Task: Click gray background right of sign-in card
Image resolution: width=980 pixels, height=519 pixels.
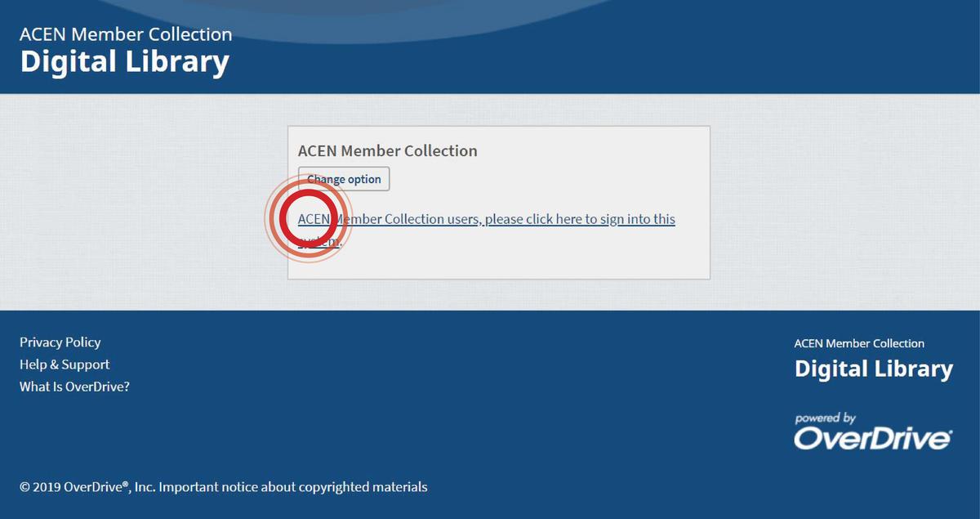Action: 841,204
